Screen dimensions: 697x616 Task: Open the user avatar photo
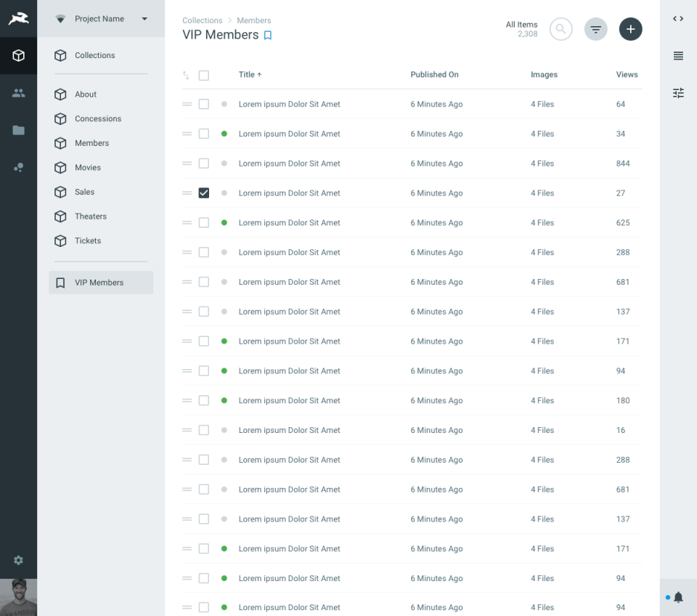(x=18, y=597)
